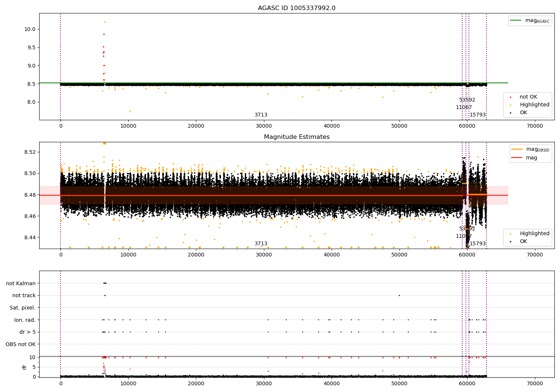Click the 20000 x-axis tick of bottom plot
Image resolution: width=560 pixels, height=392 pixels.
[x=196, y=383]
